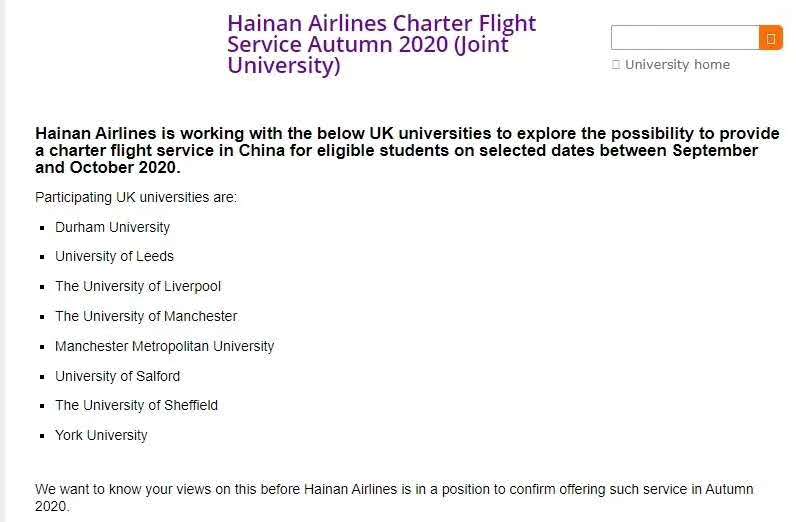Click 'October 2020.' in the bold paragraph
The width and height of the screenshot is (796, 522).
125,168
